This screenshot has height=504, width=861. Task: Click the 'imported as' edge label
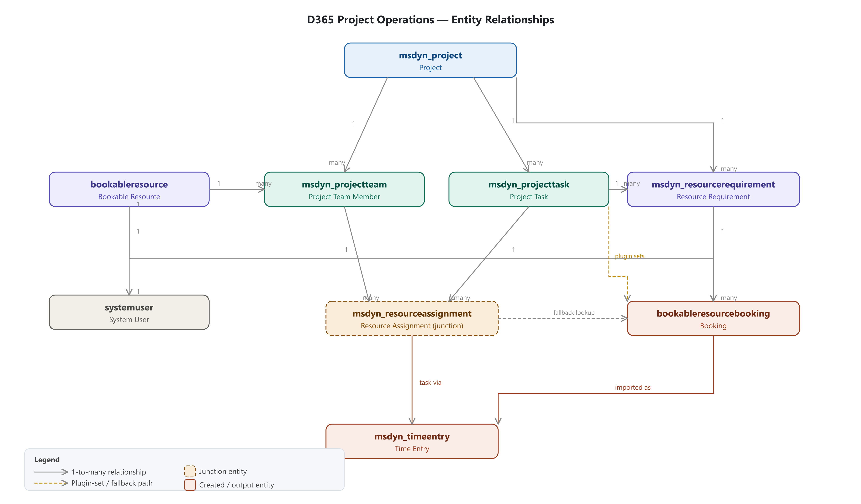click(633, 387)
